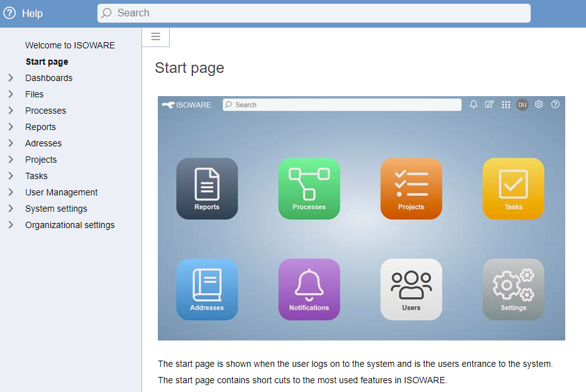Open the Projects topic in sidebar
The width and height of the screenshot is (586, 392).
[x=41, y=160]
